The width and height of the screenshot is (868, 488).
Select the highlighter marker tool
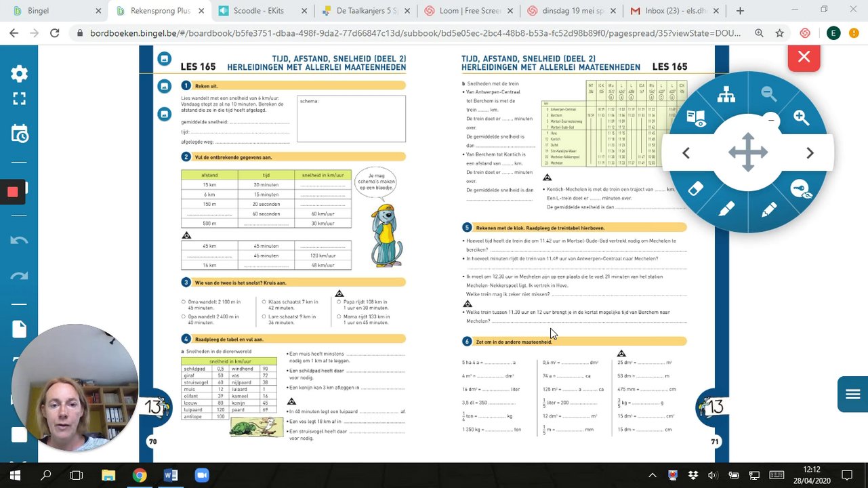tap(726, 210)
